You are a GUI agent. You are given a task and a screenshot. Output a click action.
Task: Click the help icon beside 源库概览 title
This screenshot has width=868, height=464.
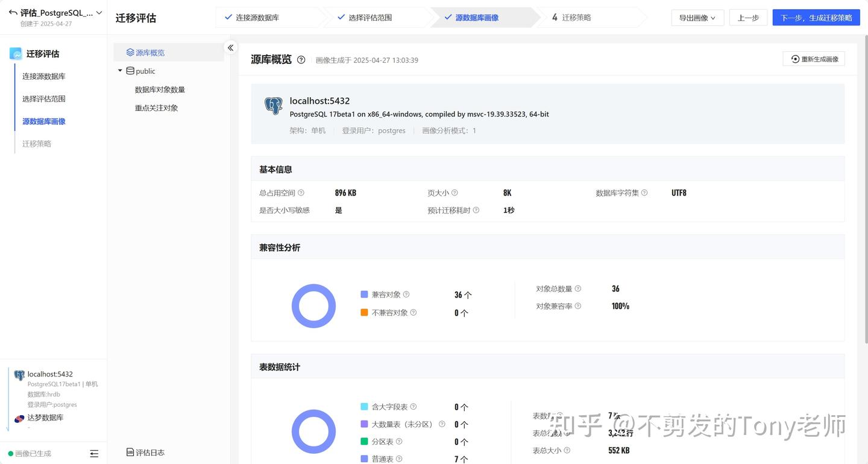click(x=301, y=60)
